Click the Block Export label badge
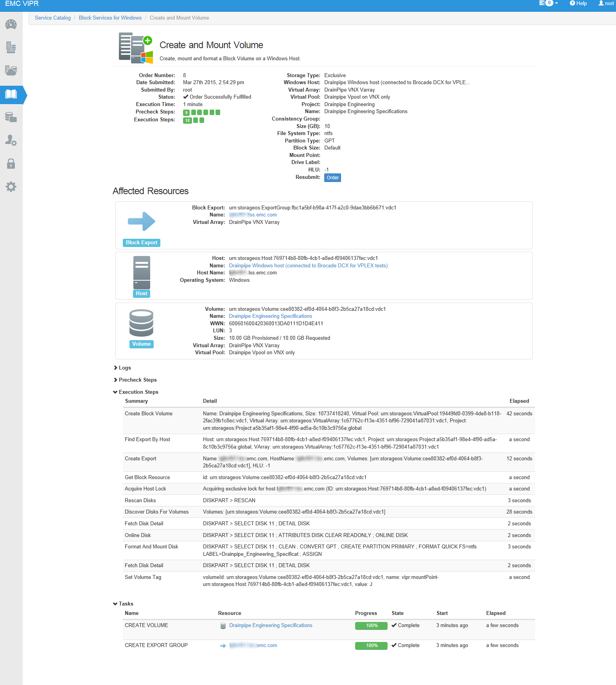 tap(142, 243)
